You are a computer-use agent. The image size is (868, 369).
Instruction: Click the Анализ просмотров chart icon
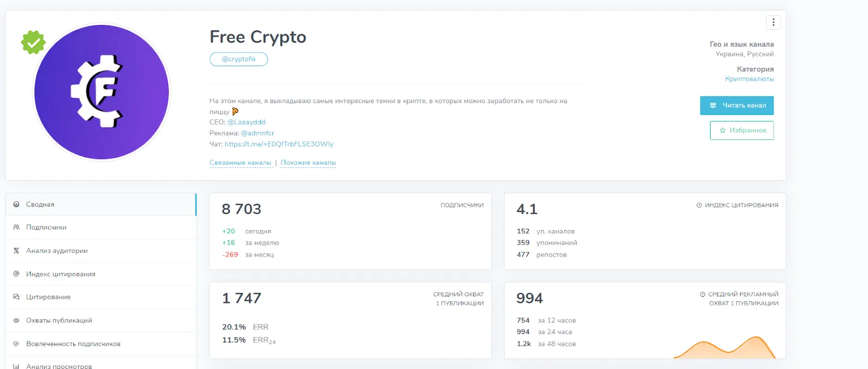[x=16, y=366]
